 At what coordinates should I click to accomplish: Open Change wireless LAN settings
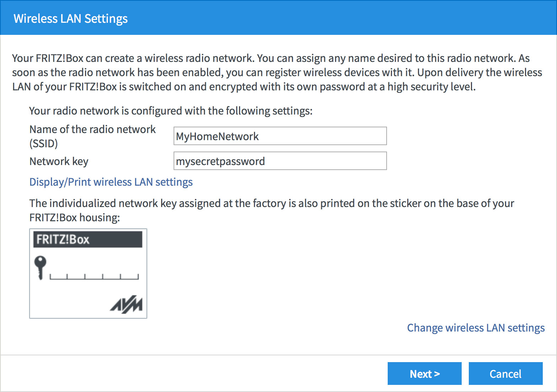(476, 328)
